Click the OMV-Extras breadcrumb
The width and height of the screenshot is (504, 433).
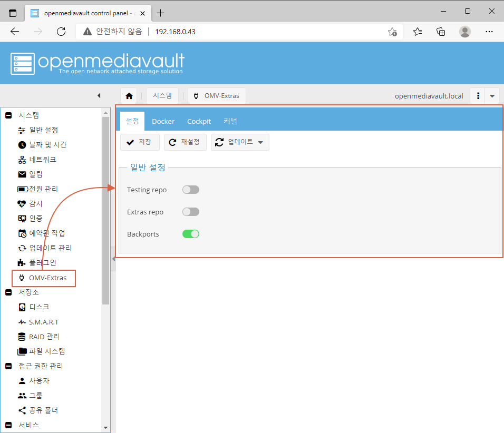coord(217,96)
